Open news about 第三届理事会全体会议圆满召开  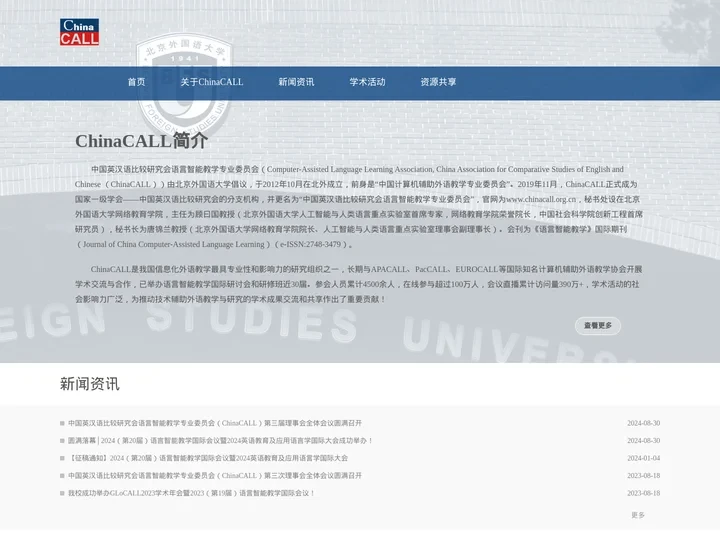[215, 423]
